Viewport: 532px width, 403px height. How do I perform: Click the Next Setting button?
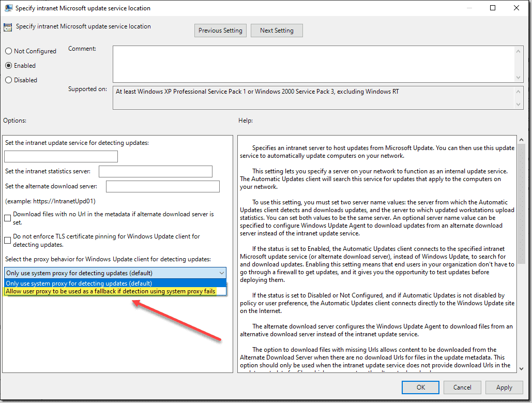click(x=277, y=30)
